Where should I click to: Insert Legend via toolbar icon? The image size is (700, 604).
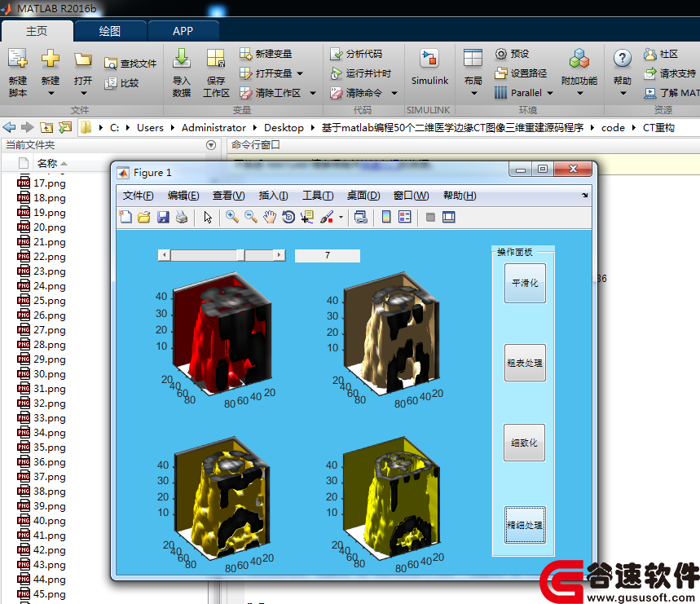click(404, 217)
